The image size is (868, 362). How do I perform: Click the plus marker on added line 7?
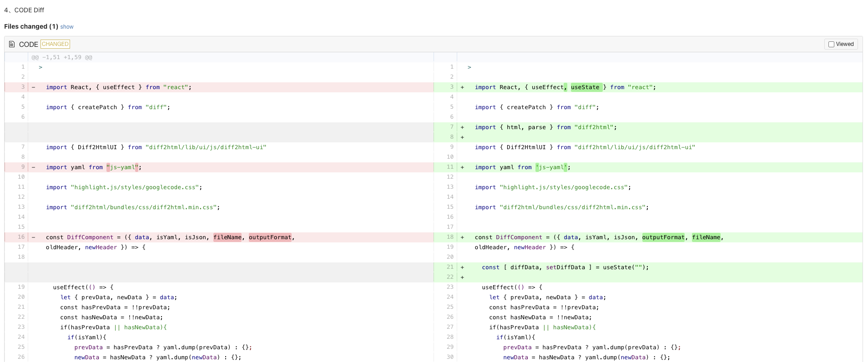[462, 127]
